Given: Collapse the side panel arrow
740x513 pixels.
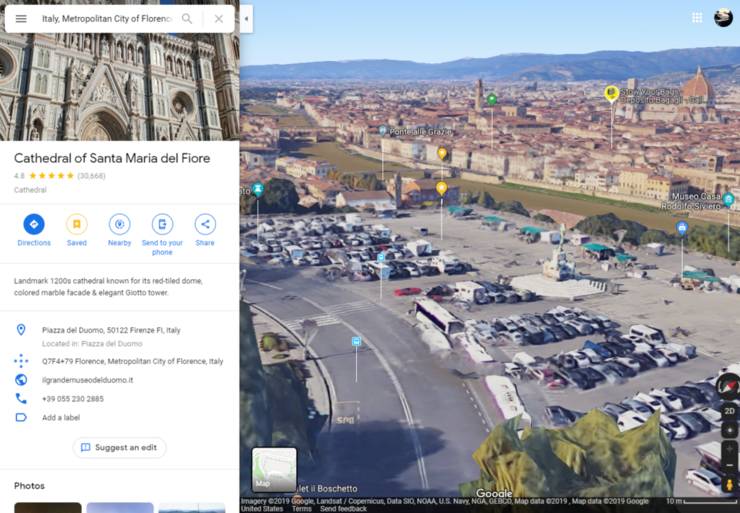Looking at the screenshot, I should (247, 18).
